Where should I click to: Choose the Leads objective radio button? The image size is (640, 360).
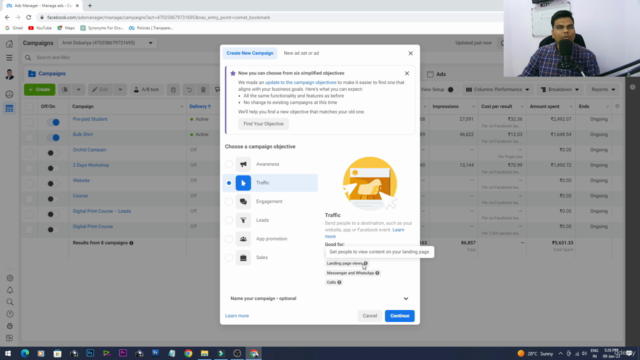[x=229, y=220]
